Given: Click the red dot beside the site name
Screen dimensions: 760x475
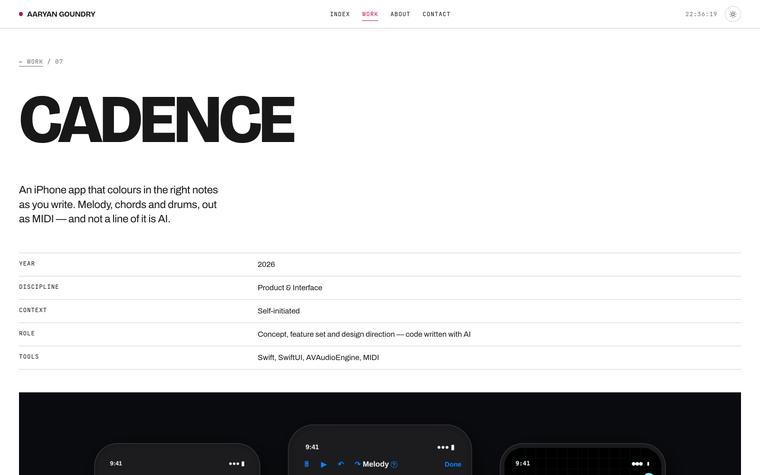Looking at the screenshot, I should (21, 14).
